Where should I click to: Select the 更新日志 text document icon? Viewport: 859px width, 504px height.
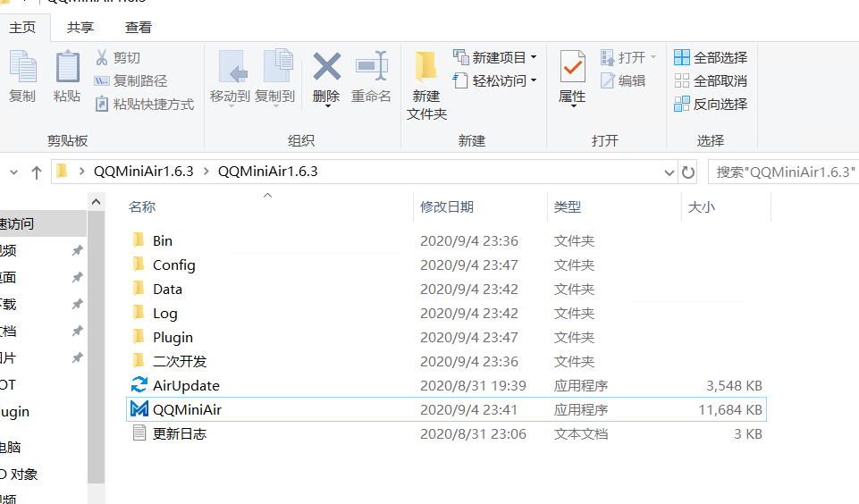click(x=139, y=433)
